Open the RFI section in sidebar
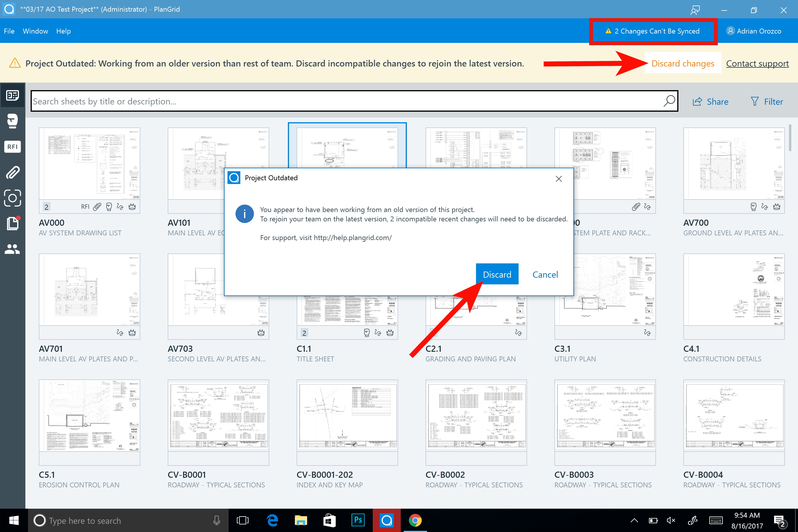This screenshot has width=798, height=532. [13, 147]
